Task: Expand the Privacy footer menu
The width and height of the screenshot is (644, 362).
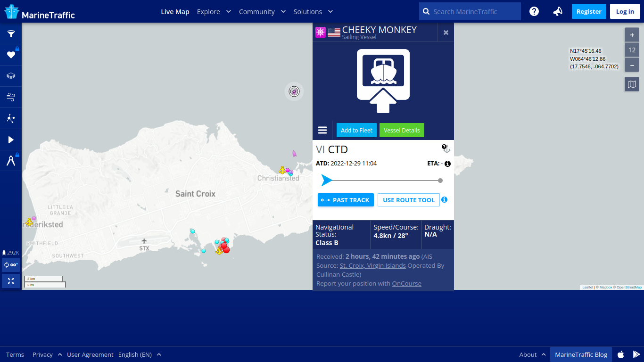Action: (47, 354)
